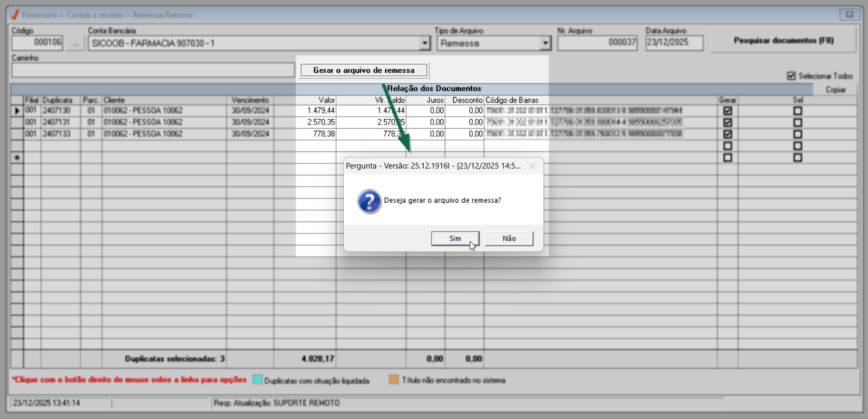Click the orange 'Título não encontrado' swatch
The image size is (868, 419).
click(x=394, y=380)
